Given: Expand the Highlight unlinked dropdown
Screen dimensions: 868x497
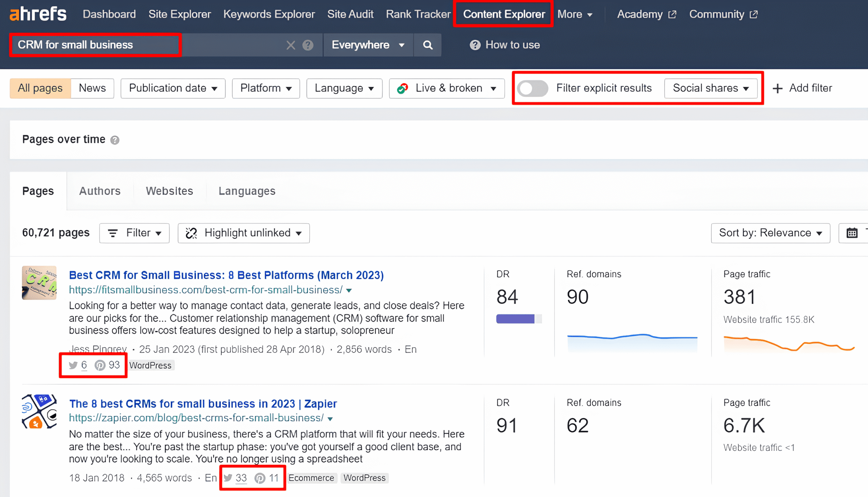Looking at the screenshot, I should [243, 233].
